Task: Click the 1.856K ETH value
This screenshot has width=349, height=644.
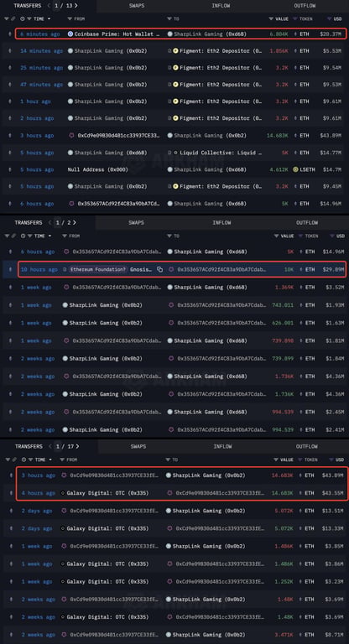Action: click(279, 51)
